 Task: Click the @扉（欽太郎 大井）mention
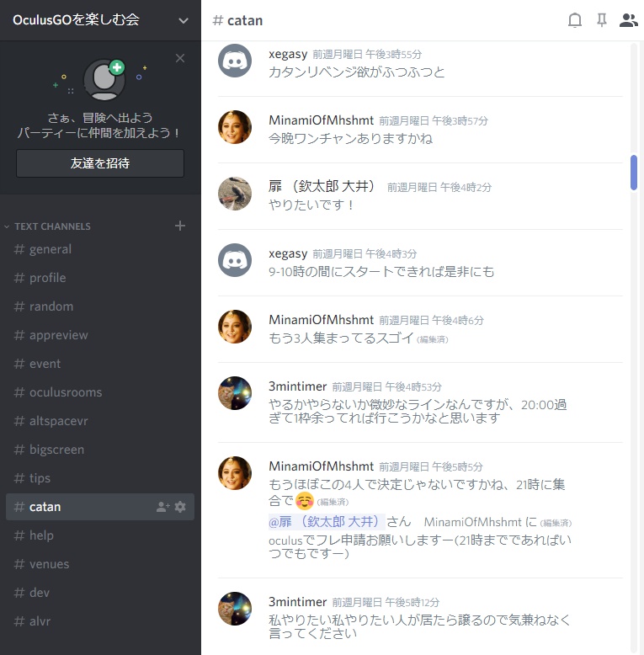coord(326,522)
